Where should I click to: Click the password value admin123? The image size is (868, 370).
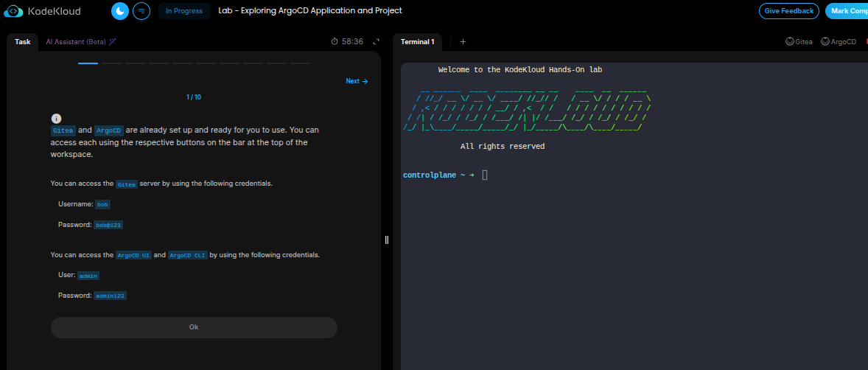pyautogui.click(x=111, y=296)
